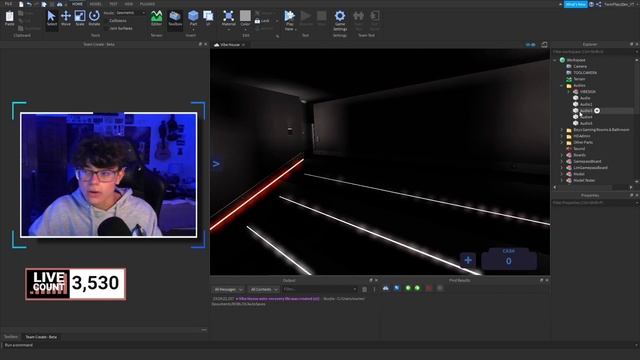The width and height of the screenshot is (640, 360).
Task: Expand the Boards model
Action: [562, 155]
